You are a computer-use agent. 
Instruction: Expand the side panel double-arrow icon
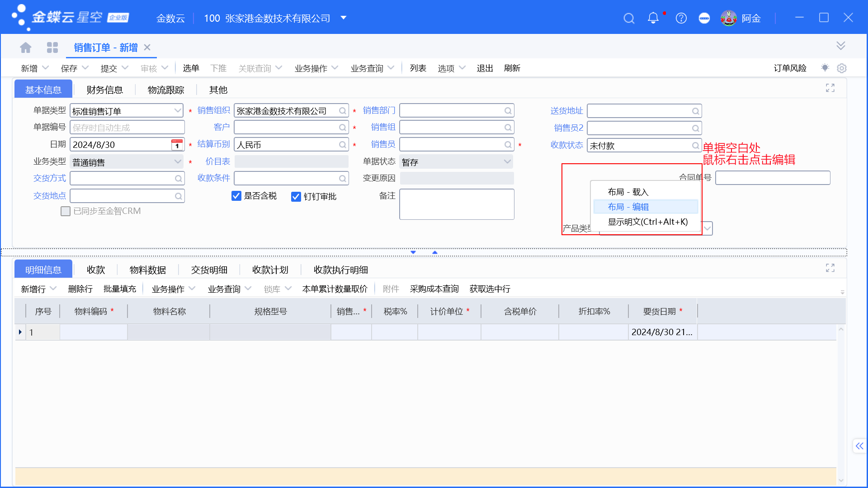point(859,446)
